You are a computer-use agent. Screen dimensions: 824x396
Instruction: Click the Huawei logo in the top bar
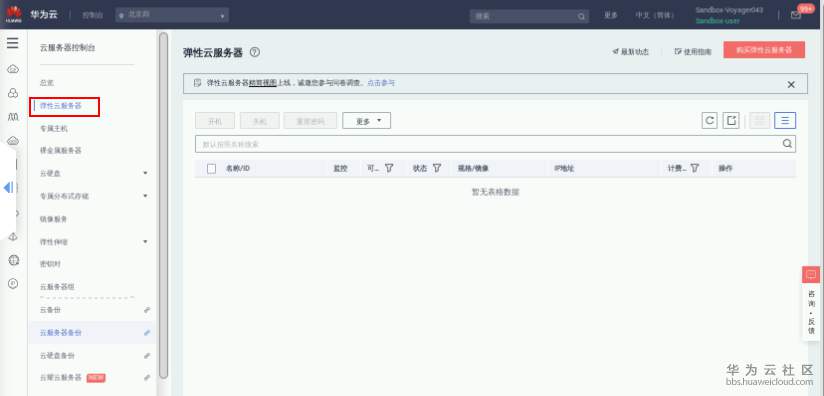14,15
